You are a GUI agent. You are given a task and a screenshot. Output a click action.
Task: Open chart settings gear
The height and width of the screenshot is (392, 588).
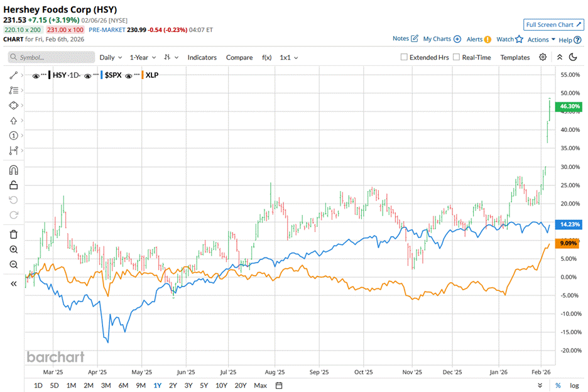pyautogui.click(x=543, y=57)
